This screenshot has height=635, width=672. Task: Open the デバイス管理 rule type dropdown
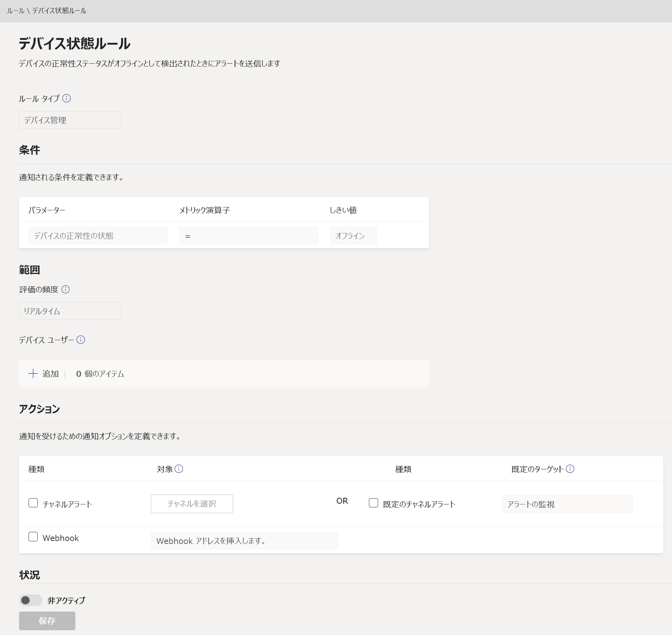tap(70, 120)
